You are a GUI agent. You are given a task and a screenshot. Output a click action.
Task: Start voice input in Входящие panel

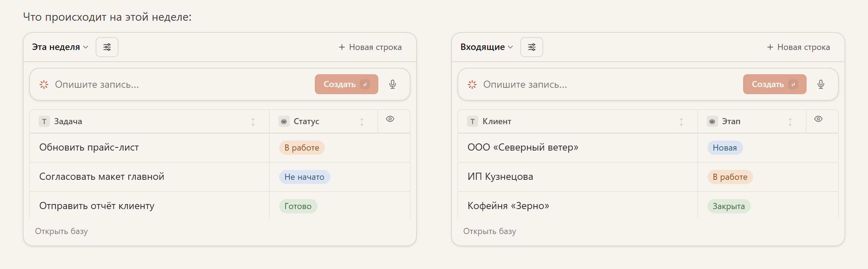821,84
